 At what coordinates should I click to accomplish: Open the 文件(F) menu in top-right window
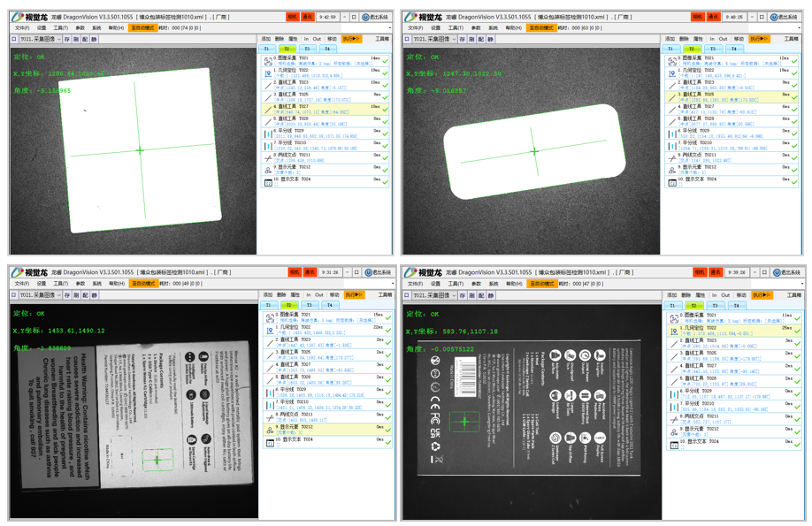pyautogui.click(x=416, y=27)
